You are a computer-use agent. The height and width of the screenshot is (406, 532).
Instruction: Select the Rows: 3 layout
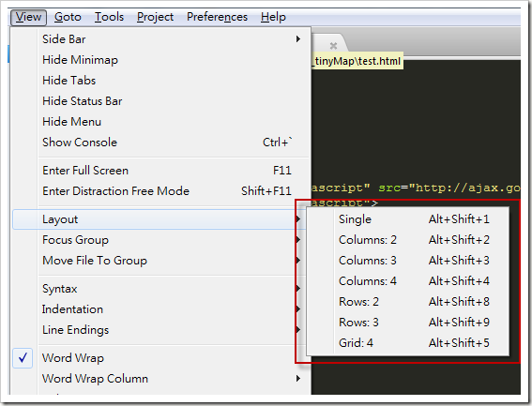pyautogui.click(x=407, y=323)
